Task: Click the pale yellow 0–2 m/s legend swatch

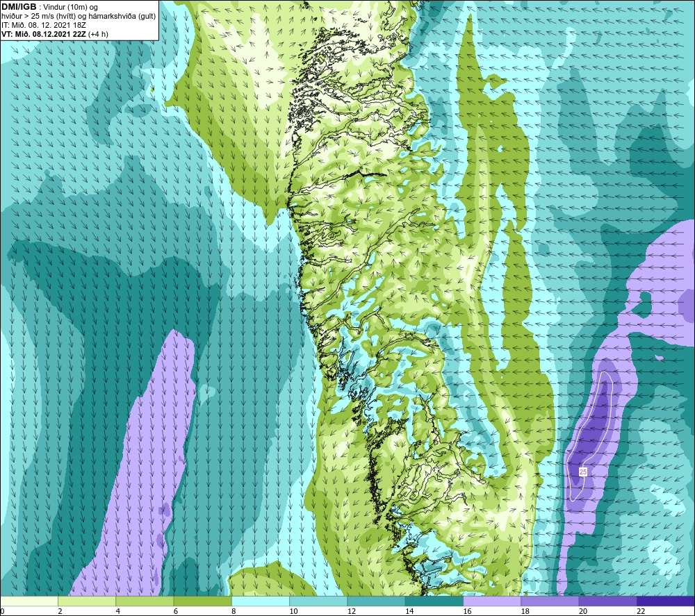Action: pyautogui.click(x=29, y=601)
